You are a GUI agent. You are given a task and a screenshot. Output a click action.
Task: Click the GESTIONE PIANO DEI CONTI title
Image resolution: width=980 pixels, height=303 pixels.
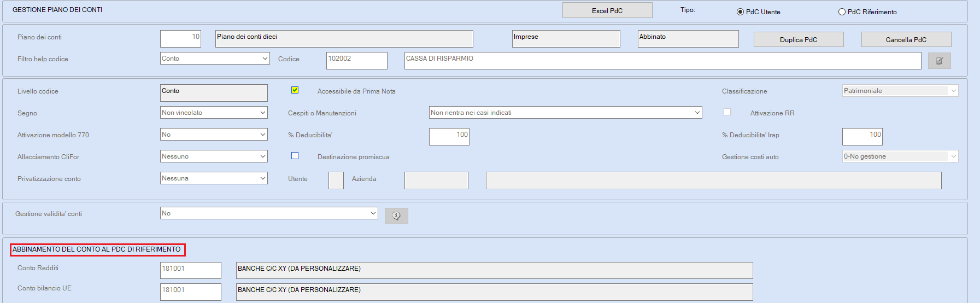(57, 10)
